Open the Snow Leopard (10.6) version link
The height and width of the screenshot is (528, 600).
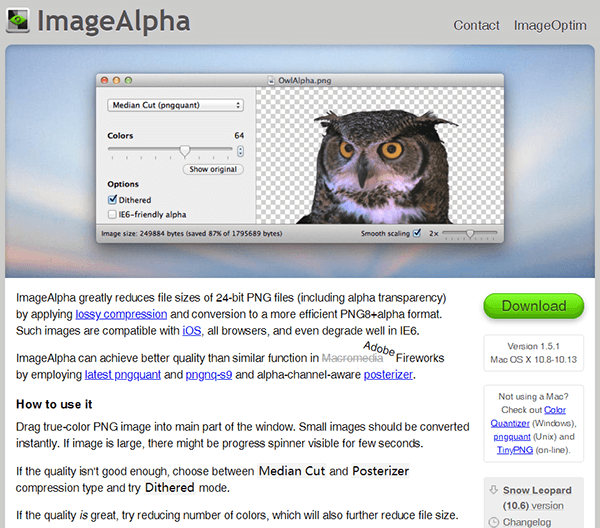click(537, 498)
